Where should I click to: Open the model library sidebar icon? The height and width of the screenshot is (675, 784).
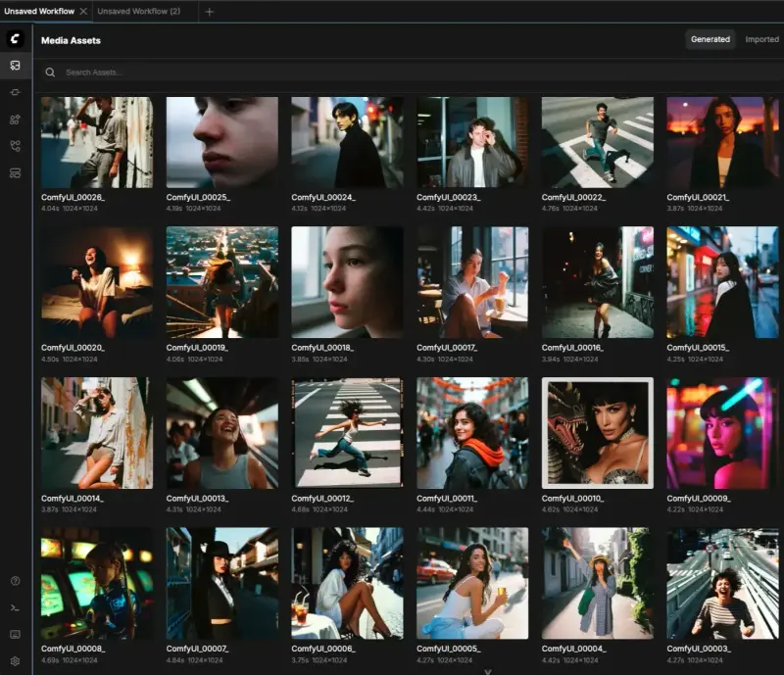point(15,120)
